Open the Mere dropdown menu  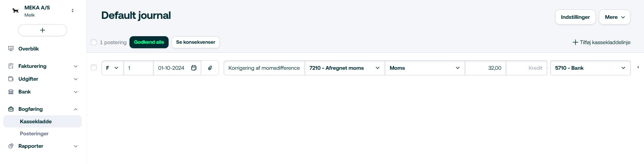point(614,17)
